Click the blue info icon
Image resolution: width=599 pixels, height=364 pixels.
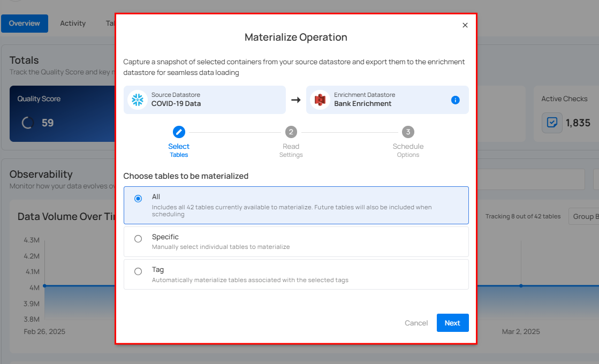point(455,100)
